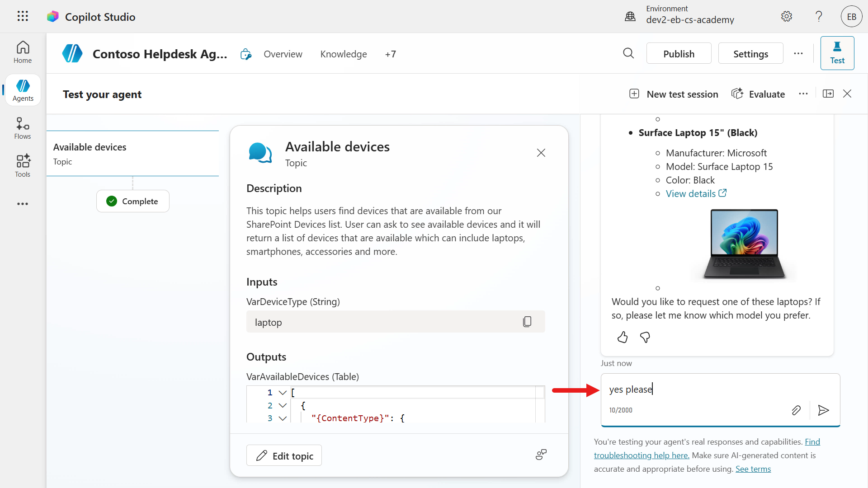This screenshot has width=868, height=488.
Task: Click the chat message input field
Action: pos(719,389)
